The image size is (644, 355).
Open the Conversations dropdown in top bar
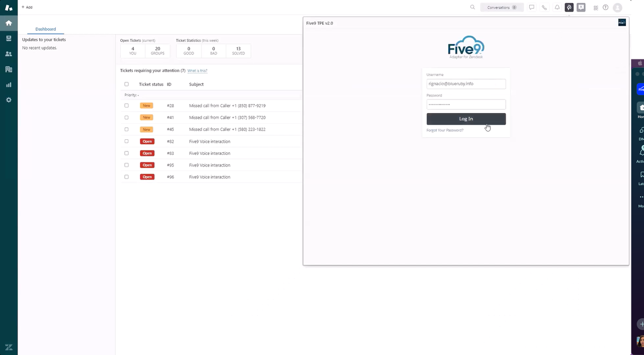point(502,8)
